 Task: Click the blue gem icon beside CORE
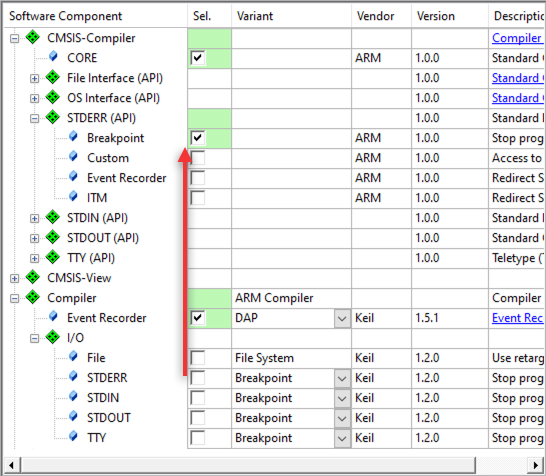coord(53,56)
